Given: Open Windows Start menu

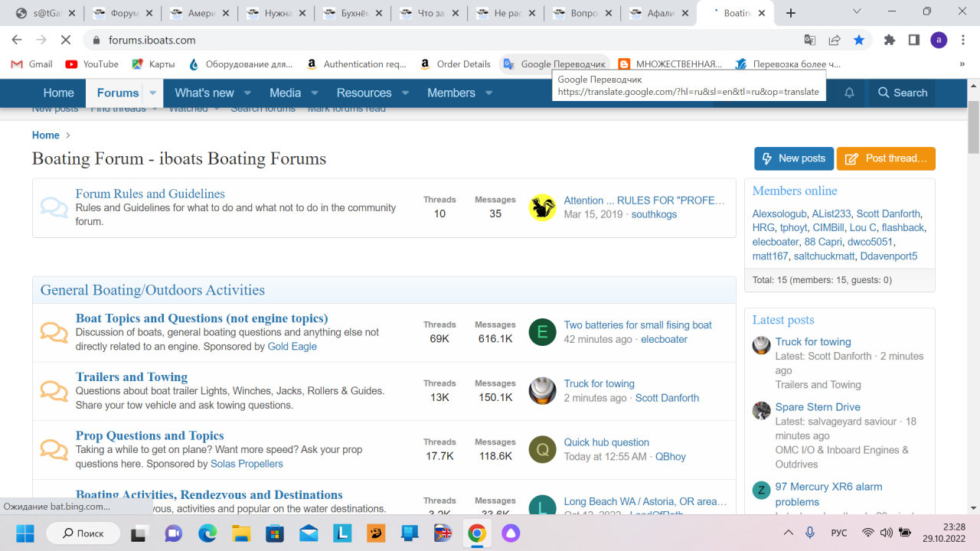Looking at the screenshot, I should (25, 533).
